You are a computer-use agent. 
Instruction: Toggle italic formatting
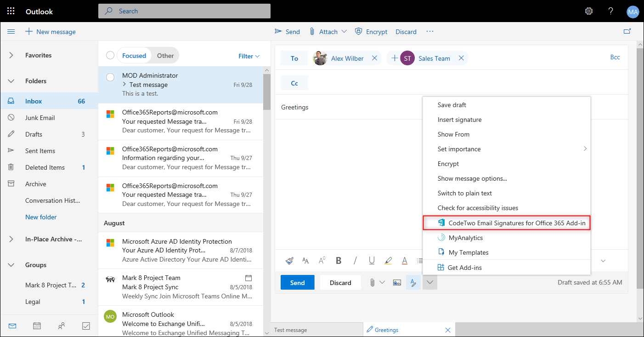(x=355, y=261)
